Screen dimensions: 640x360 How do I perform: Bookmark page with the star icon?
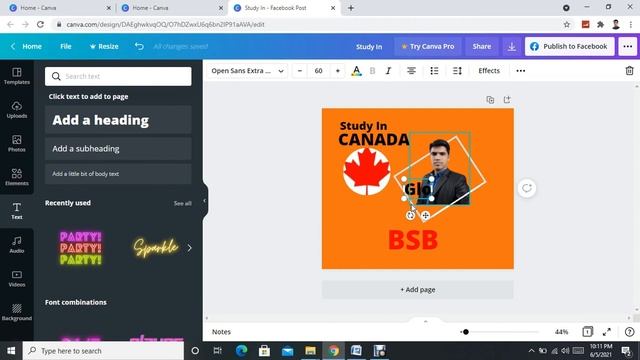(567, 24)
